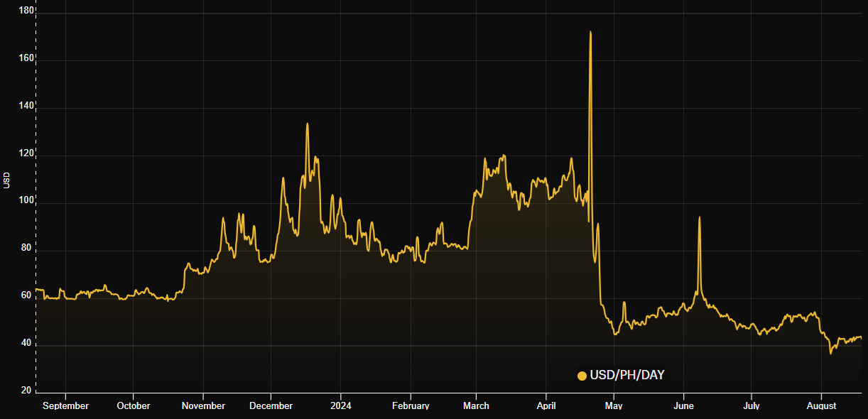Click the December label on the x-axis
Screen dimensions: 868x419
tap(271, 406)
